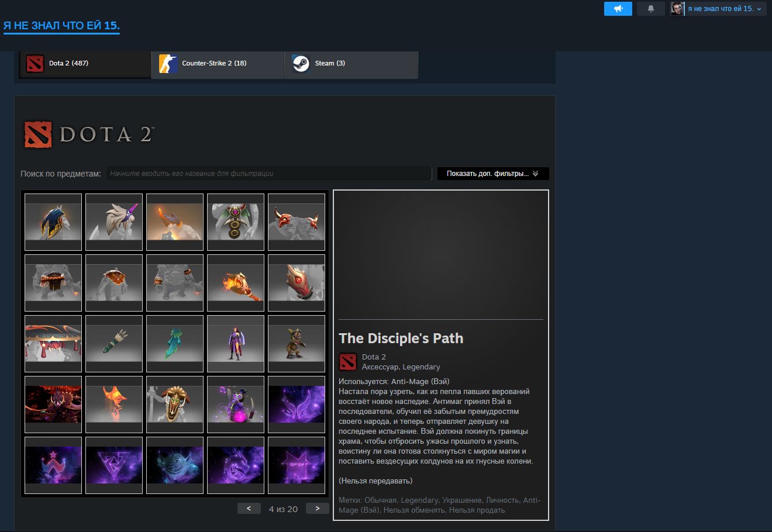
Task: Select the gold ringed belt with pink gem
Action: click(x=236, y=222)
